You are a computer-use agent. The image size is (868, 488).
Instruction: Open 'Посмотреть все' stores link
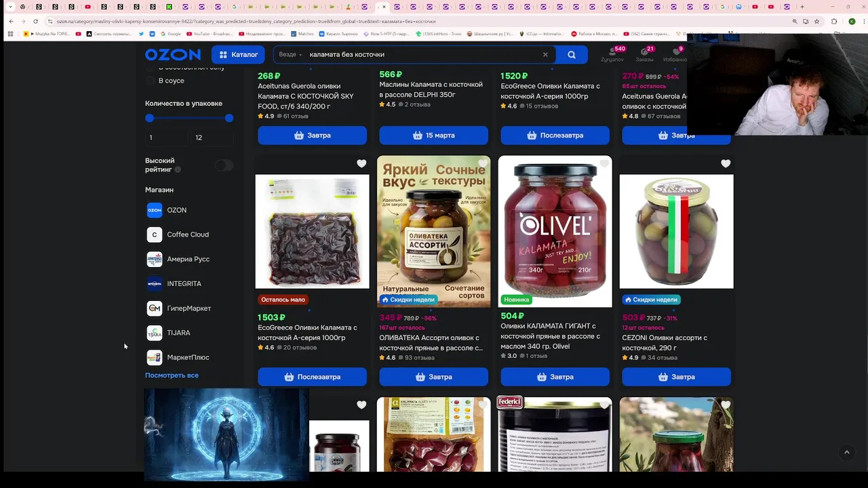point(172,375)
